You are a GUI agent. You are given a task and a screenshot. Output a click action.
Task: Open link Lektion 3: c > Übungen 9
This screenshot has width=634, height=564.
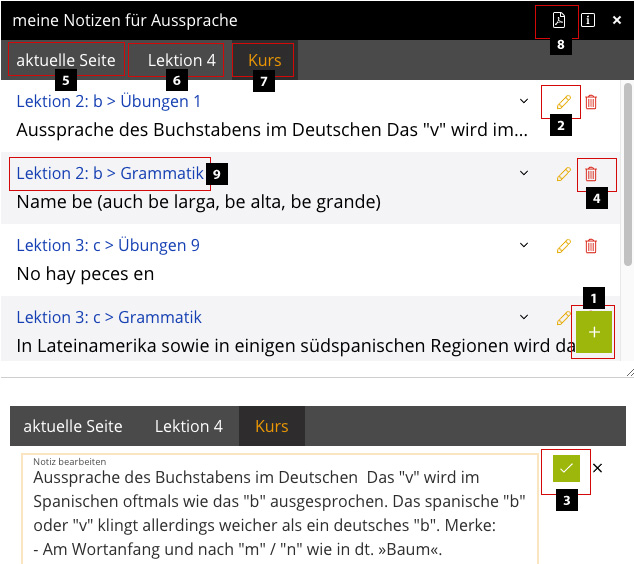click(108, 245)
